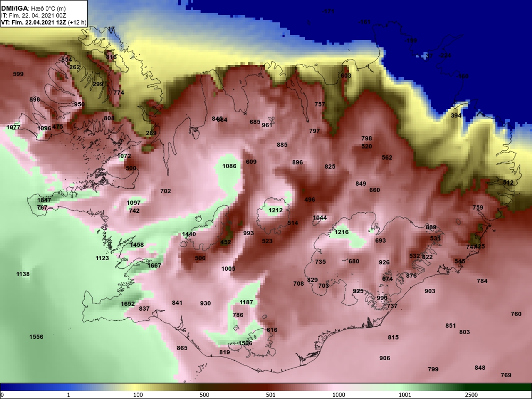
Task: Click the map value '1138'
Action: coord(23,274)
